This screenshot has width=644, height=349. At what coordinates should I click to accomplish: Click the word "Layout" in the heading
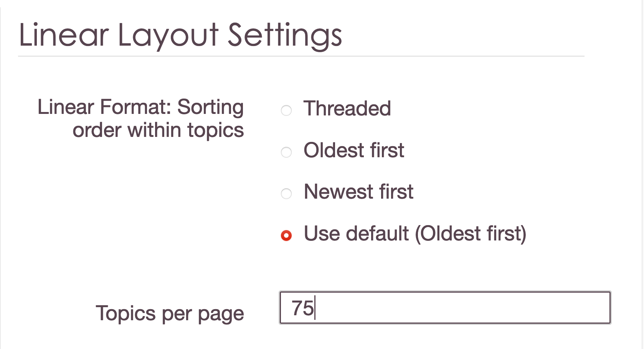[168, 35]
